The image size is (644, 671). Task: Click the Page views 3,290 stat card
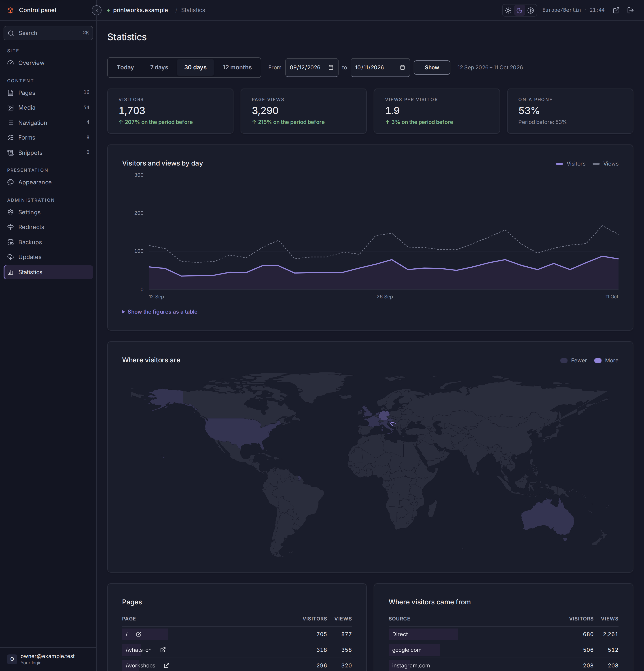tap(303, 111)
